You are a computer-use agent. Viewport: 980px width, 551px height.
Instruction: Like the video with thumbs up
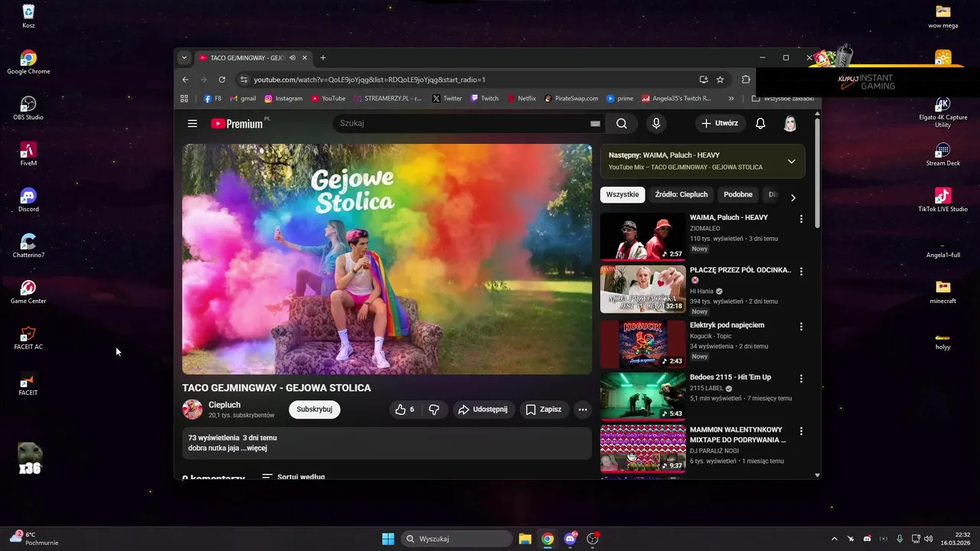click(x=404, y=409)
